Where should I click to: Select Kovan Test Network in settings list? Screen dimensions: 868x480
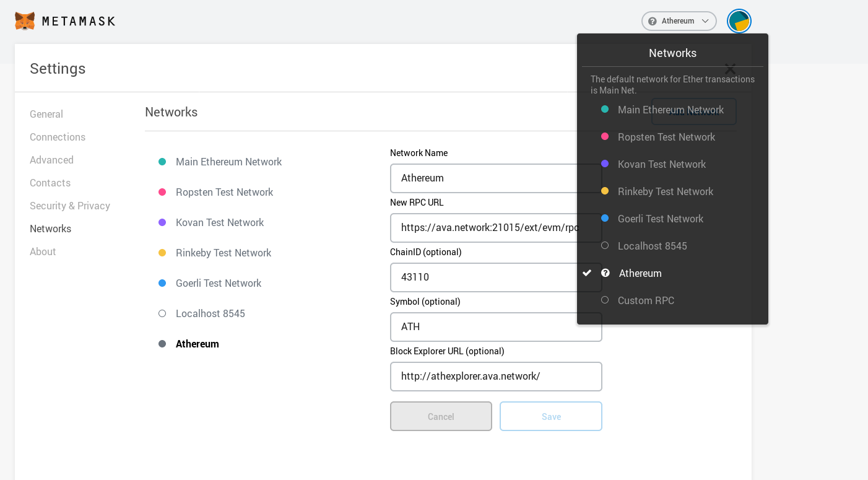tap(220, 222)
